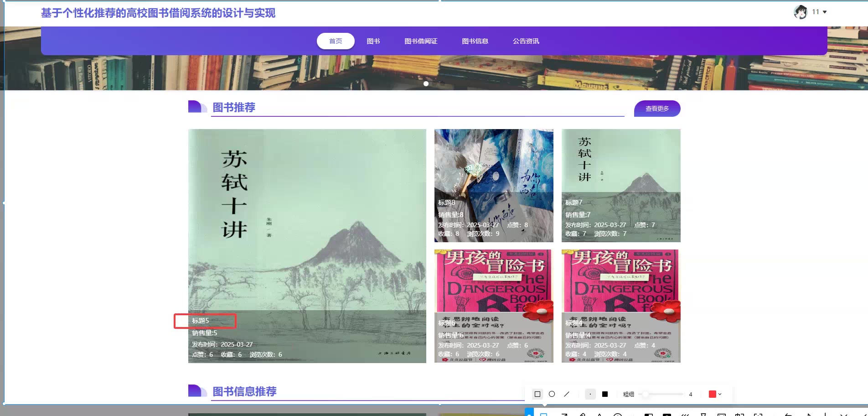This screenshot has height=416, width=868.
Task: Click the 销售量:7 text
Action: tap(578, 215)
